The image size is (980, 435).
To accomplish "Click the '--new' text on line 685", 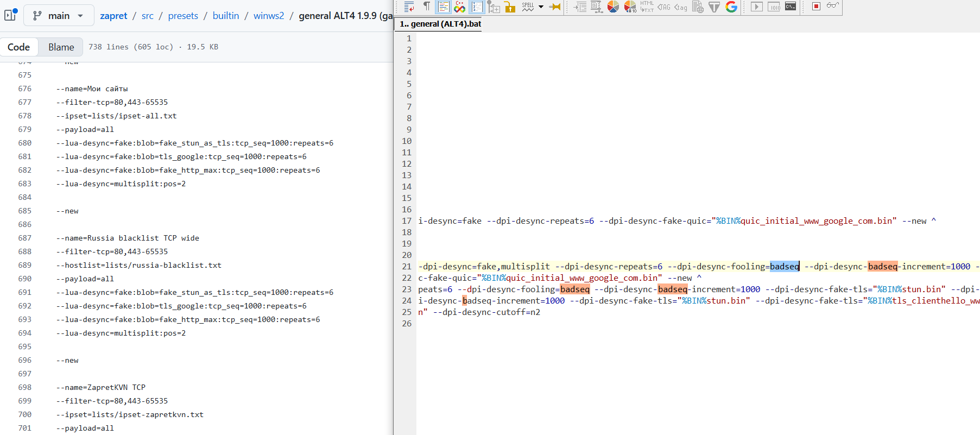I will click(x=67, y=211).
